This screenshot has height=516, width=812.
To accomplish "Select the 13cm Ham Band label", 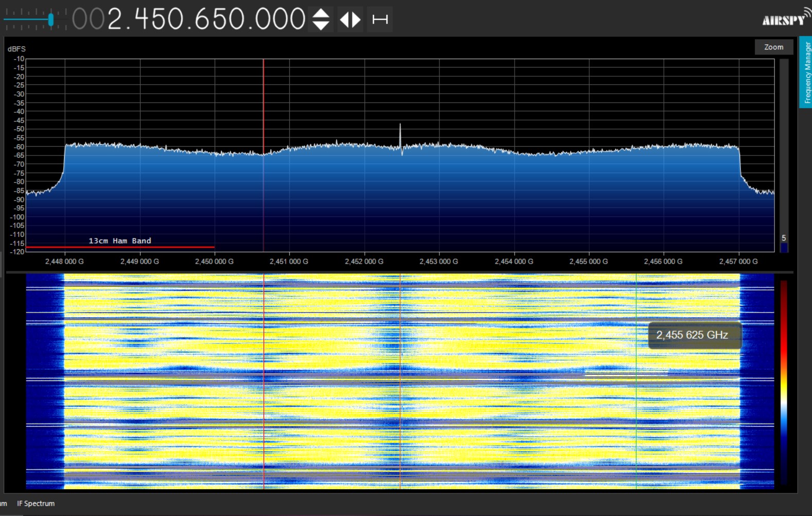I will click(120, 240).
